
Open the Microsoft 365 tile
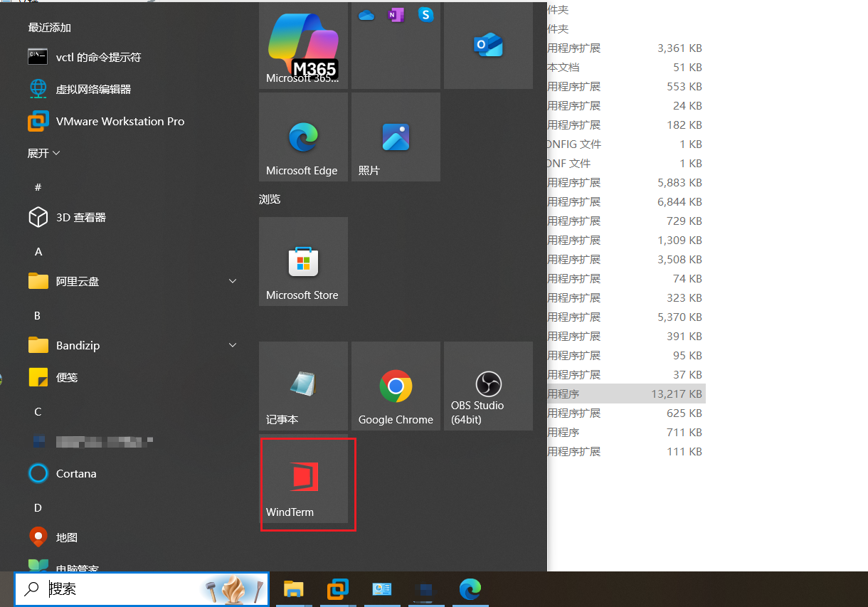click(303, 46)
